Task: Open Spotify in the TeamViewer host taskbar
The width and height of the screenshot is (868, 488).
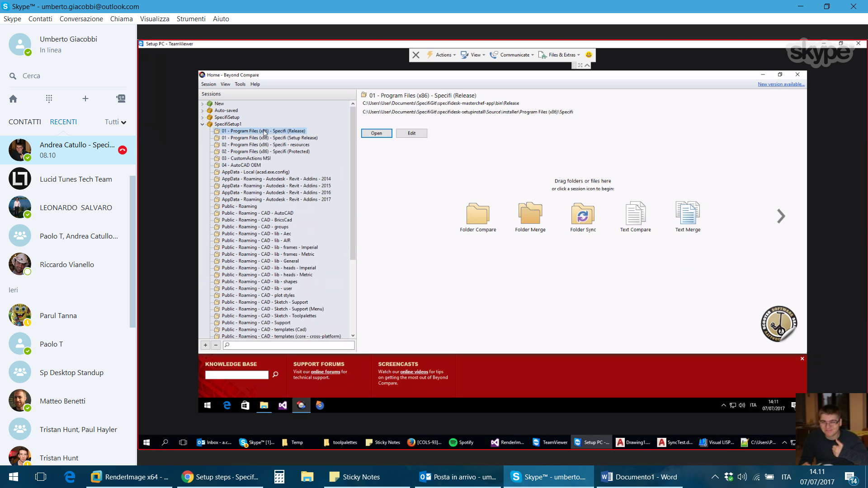Action: pyautogui.click(x=461, y=442)
